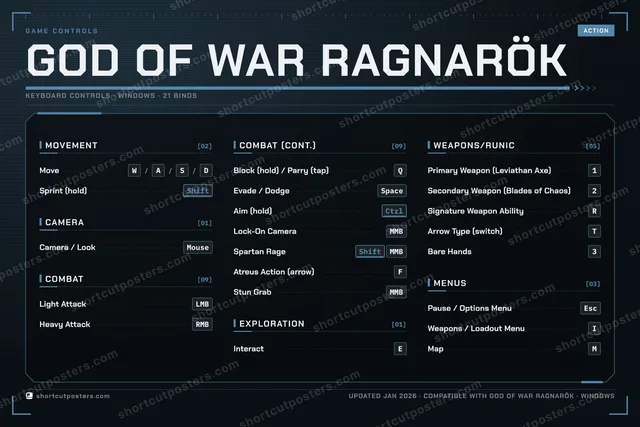Click the 'Spartan Rage' label
Screen dimensions: 640x427
pos(260,252)
